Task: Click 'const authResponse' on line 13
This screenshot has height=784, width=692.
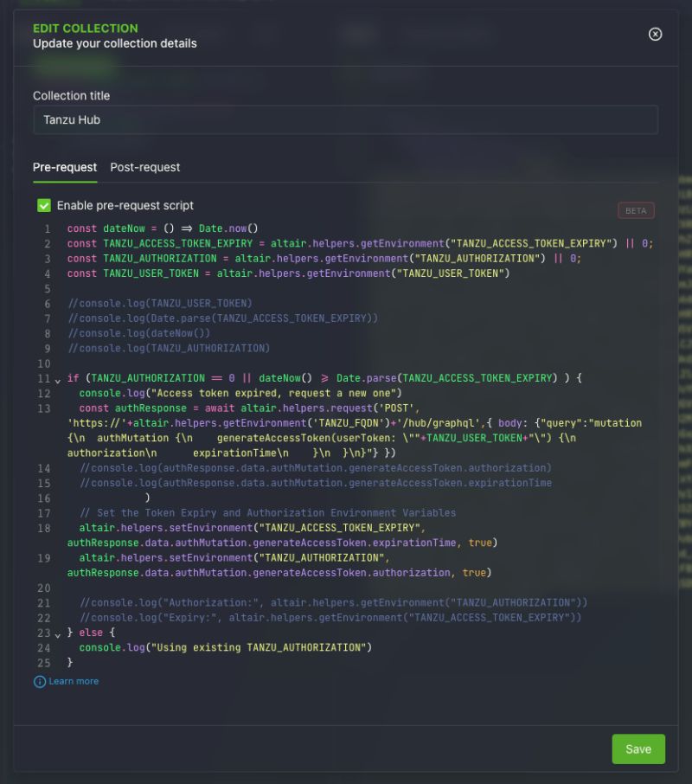Action: click(133, 408)
